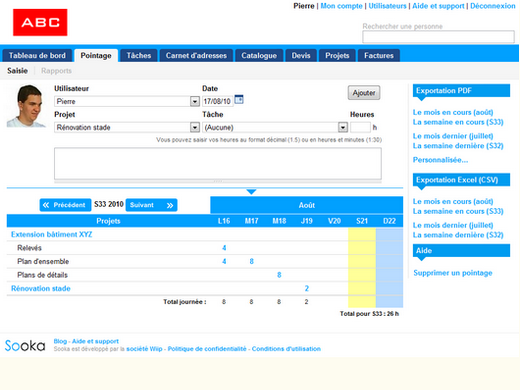Click the Exportation PDF panel header
This screenshot has width=520, height=390.
461,90
